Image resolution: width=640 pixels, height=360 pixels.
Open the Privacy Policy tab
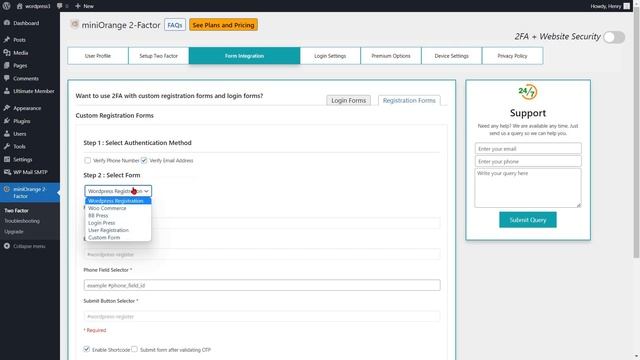512,56
